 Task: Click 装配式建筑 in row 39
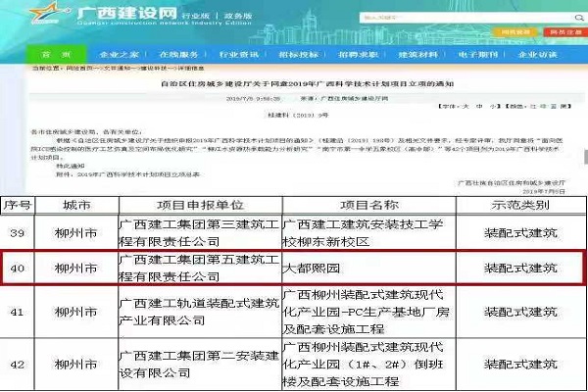pyautogui.click(x=520, y=233)
